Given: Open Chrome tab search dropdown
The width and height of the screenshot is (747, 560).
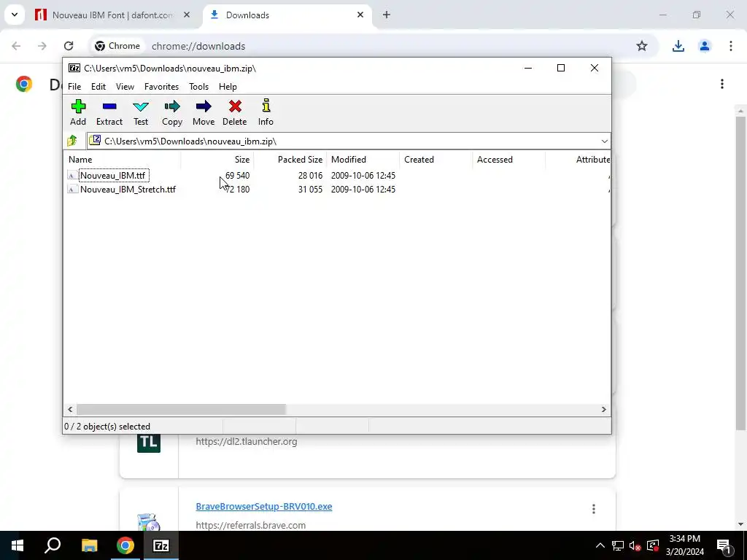Looking at the screenshot, I should pos(15,15).
